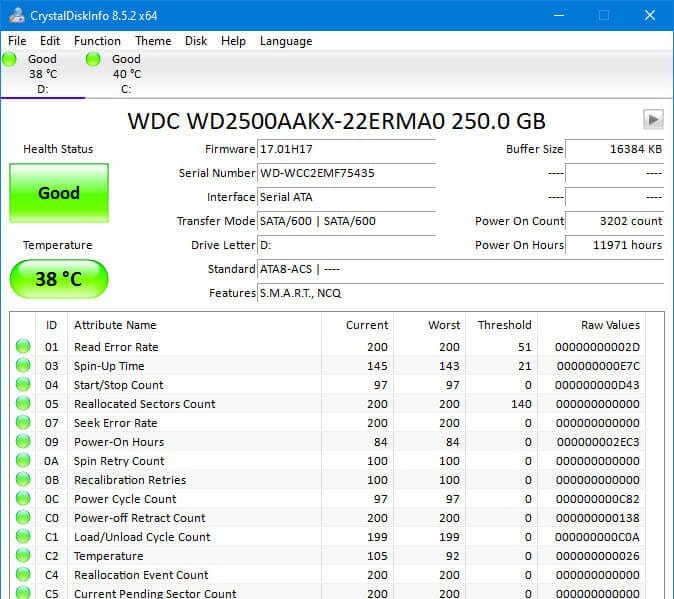Switch to the C: disk tab
Image resolution: width=674 pixels, height=599 pixels.
pyautogui.click(x=126, y=74)
